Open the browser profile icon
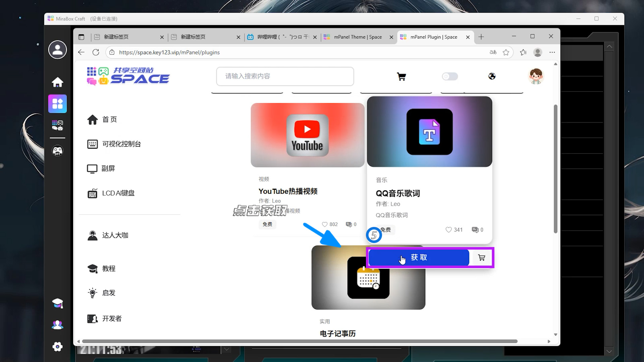The image size is (644, 362). click(538, 52)
